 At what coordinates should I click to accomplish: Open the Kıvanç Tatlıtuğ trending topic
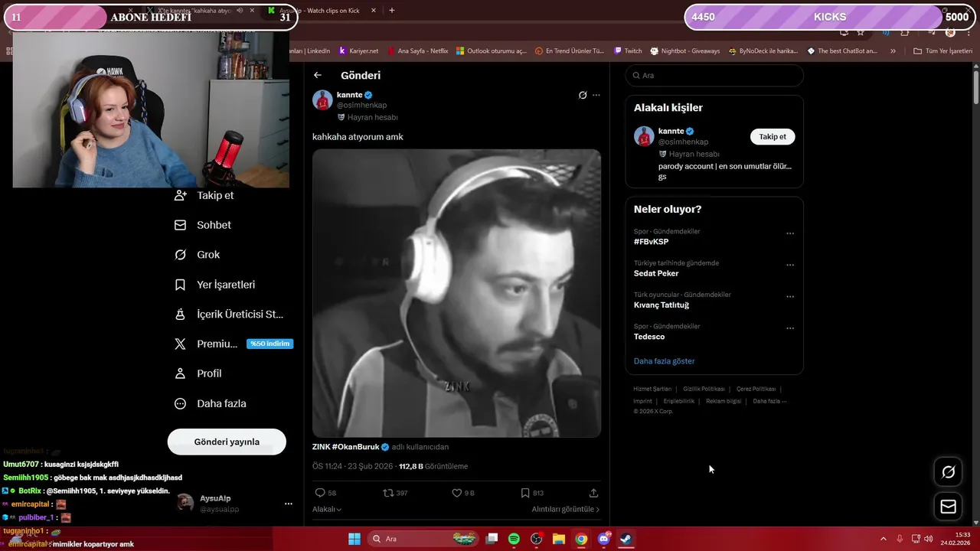coord(661,305)
